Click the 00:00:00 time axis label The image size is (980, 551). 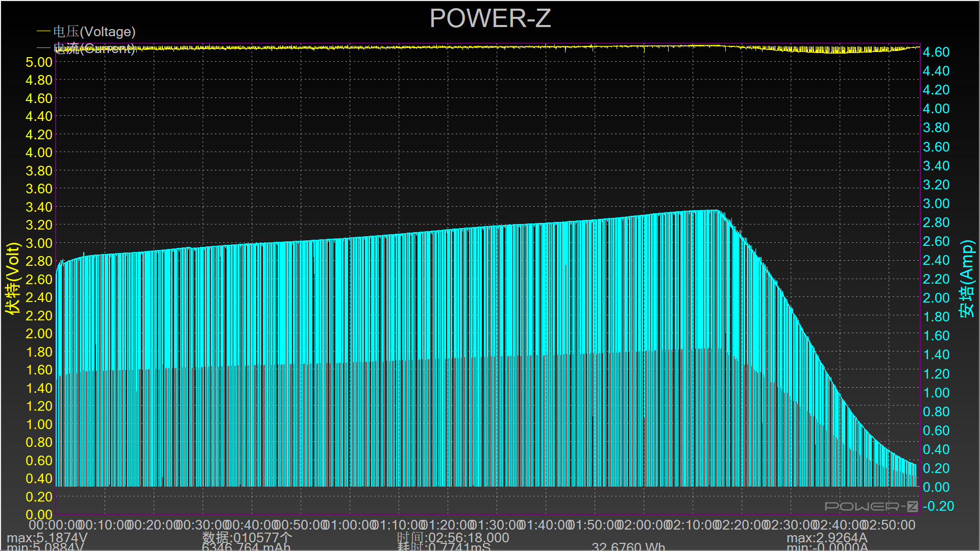tap(56, 525)
